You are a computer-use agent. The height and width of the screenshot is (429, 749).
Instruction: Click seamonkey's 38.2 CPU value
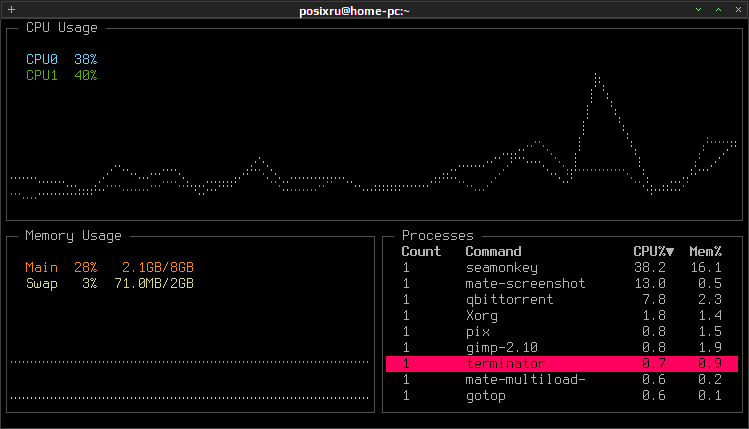pos(650,268)
